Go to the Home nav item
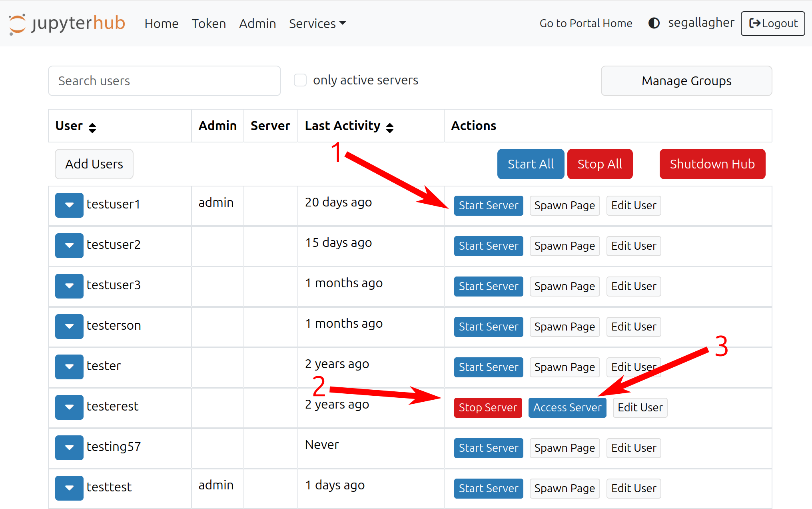812x509 pixels. (162, 24)
